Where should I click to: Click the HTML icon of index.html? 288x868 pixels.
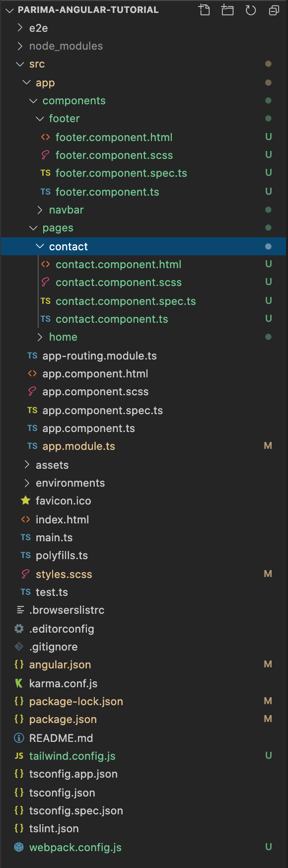(x=25, y=519)
